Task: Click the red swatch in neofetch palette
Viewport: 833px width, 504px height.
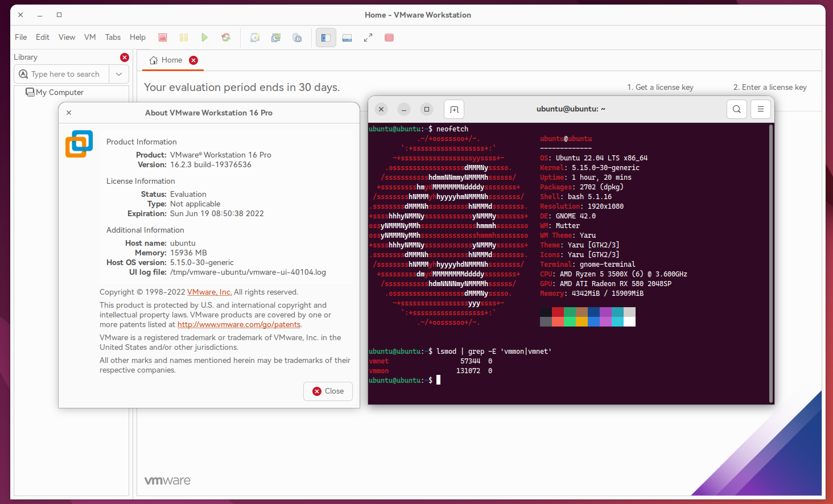Action: click(x=558, y=312)
